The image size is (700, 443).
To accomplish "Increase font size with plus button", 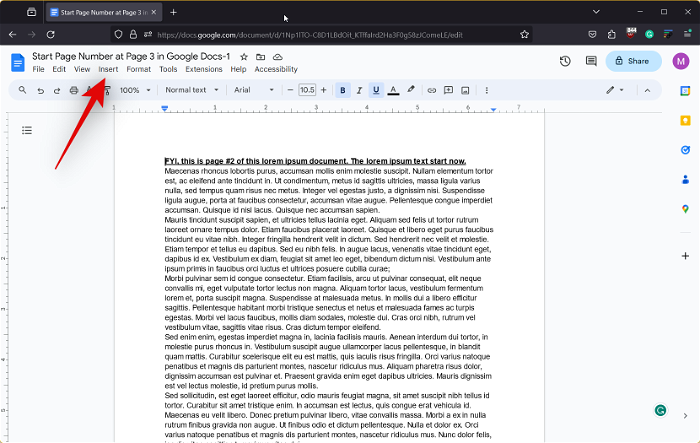I will pos(324,90).
